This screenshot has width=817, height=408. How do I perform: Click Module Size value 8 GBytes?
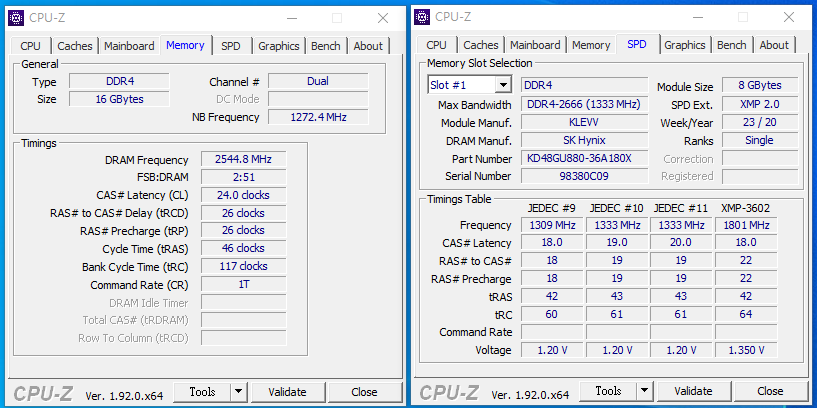point(760,85)
